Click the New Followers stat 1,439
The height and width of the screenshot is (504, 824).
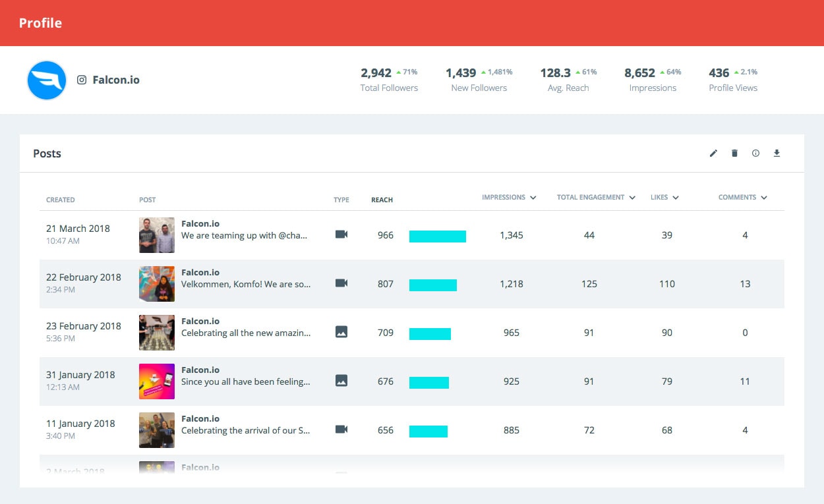pyautogui.click(x=479, y=79)
